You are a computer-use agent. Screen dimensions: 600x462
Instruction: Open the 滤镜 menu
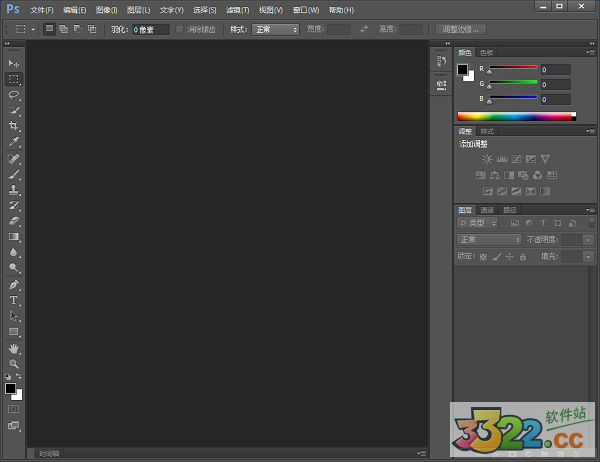click(237, 10)
